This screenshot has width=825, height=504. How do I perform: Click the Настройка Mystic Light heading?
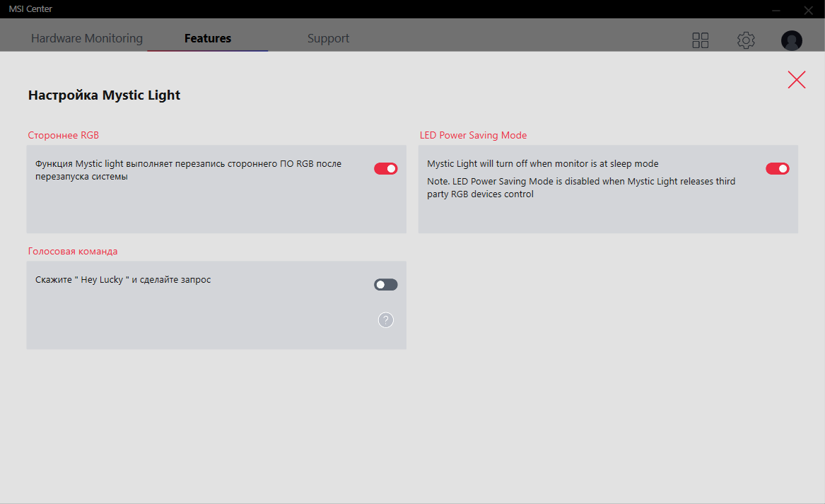(x=104, y=95)
